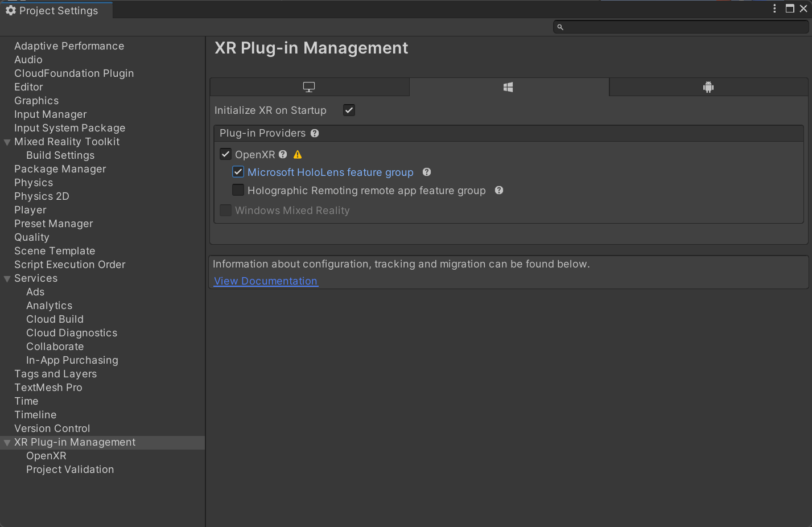
Task: Open TextMesh Pro settings
Action: [x=48, y=388]
